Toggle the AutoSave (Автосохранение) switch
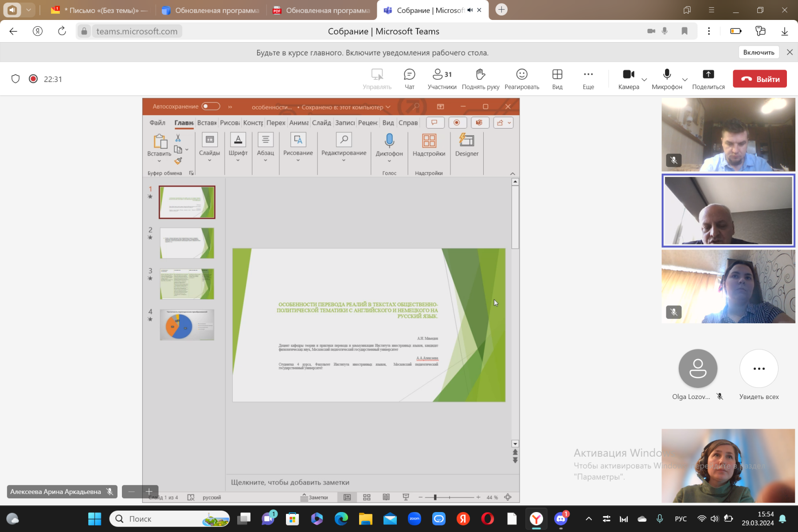The image size is (798, 532). 211,106
